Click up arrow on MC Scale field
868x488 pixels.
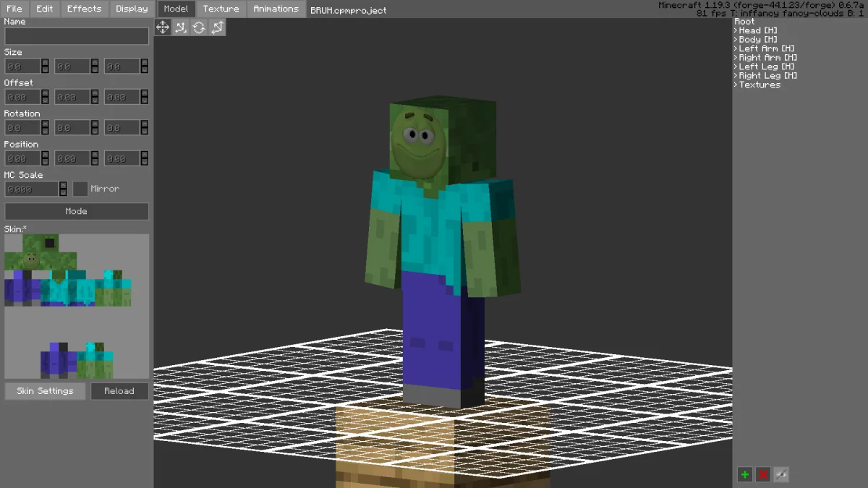click(x=63, y=185)
